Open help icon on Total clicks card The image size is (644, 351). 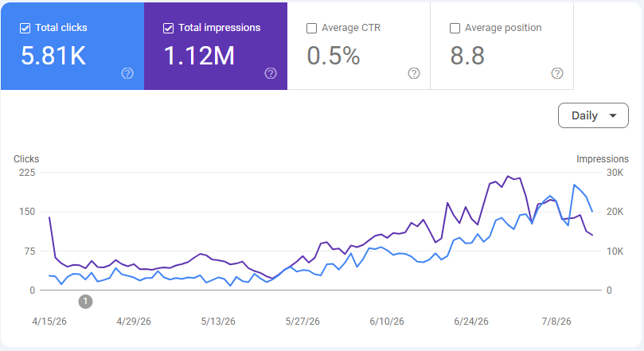click(127, 73)
